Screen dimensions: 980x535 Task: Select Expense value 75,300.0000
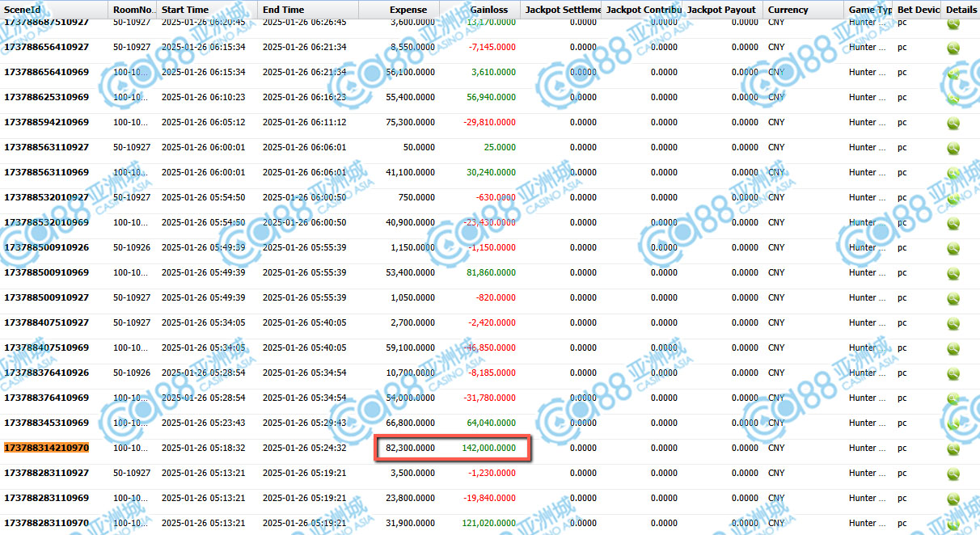pos(410,122)
